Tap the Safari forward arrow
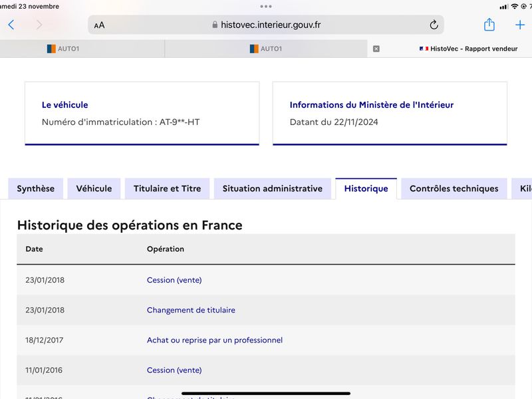 [39, 25]
